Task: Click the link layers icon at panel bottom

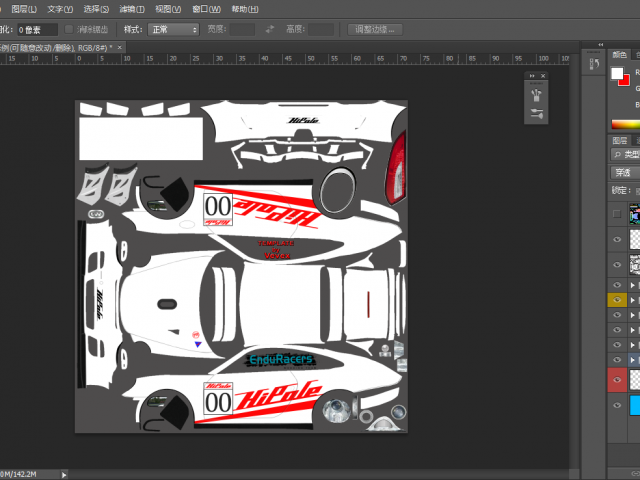Action: coord(636,473)
